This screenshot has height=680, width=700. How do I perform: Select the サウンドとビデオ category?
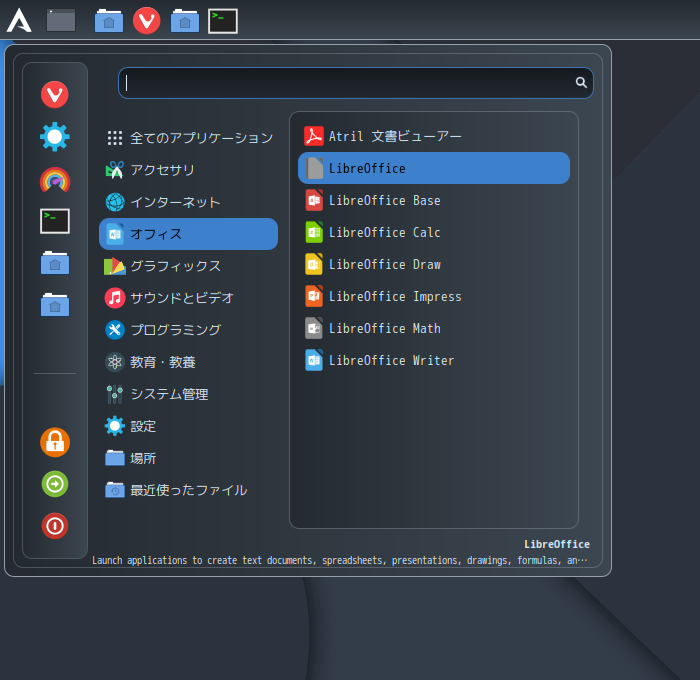(188, 298)
